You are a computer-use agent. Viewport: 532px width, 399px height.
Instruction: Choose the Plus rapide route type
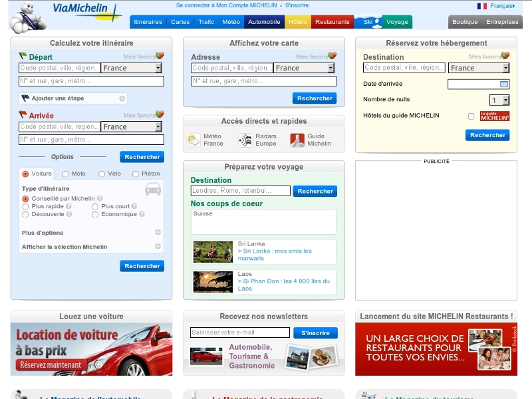tap(25, 206)
